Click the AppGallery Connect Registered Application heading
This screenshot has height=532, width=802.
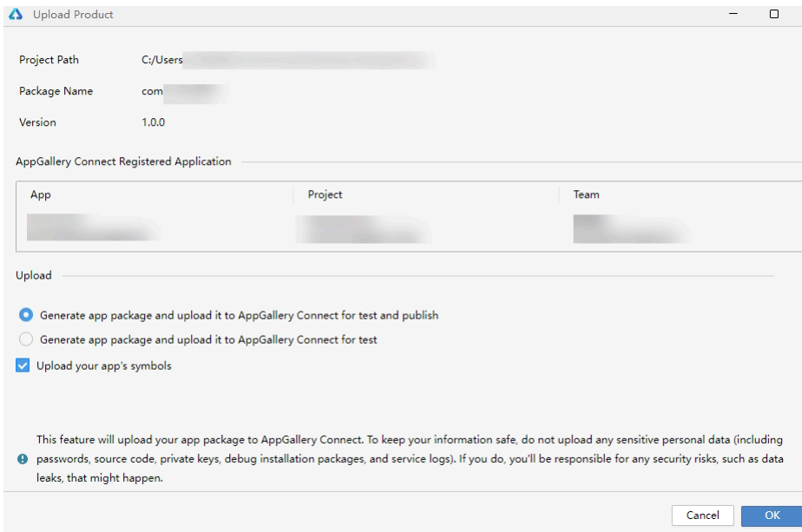(x=123, y=161)
